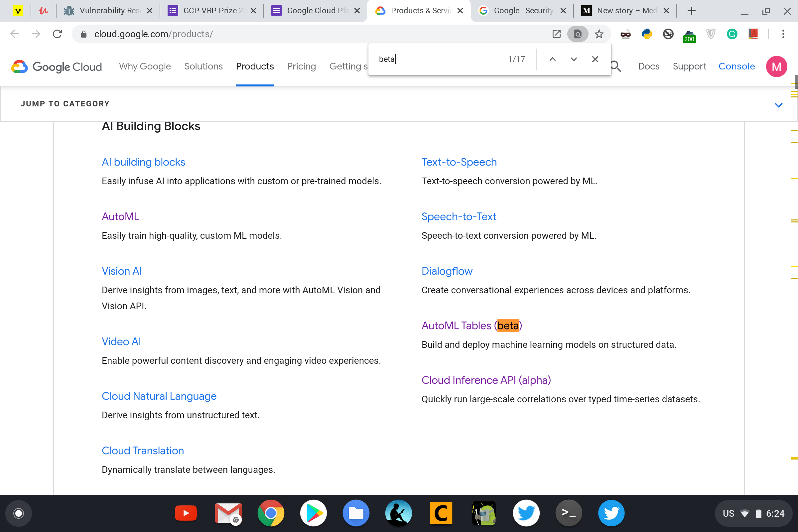The height and width of the screenshot is (532, 798).
Task: Go to next find result
Action: pos(574,59)
